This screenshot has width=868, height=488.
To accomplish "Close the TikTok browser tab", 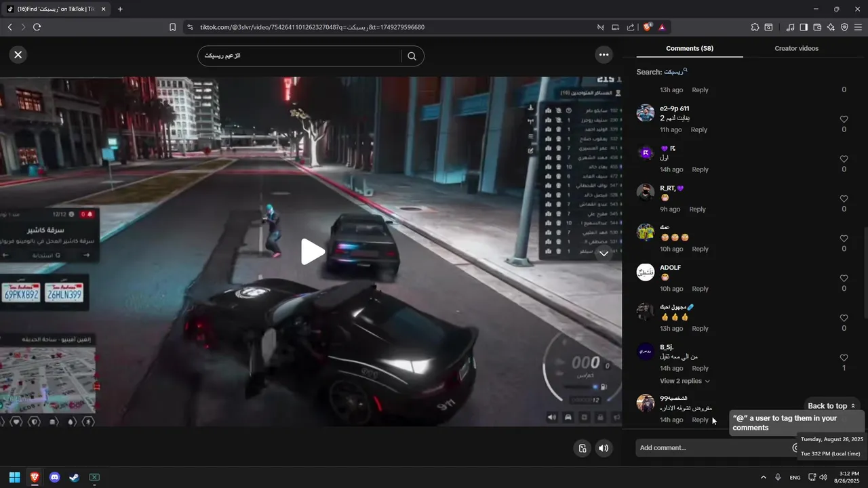I will point(104,9).
